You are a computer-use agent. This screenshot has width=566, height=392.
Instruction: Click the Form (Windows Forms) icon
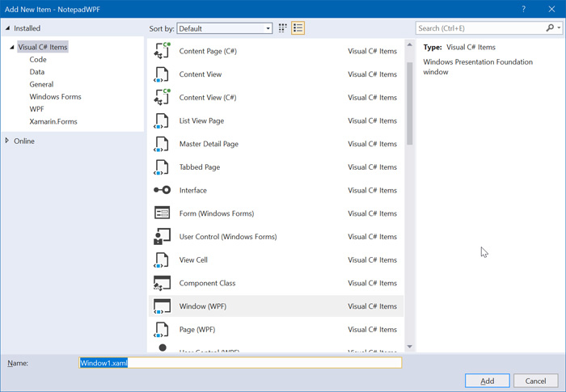click(x=162, y=213)
